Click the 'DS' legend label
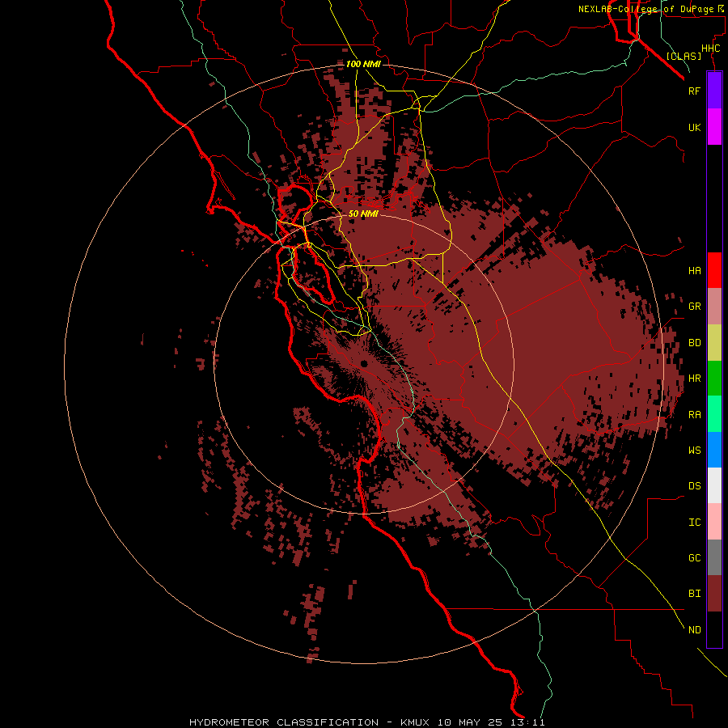 [x=694, y=485]
